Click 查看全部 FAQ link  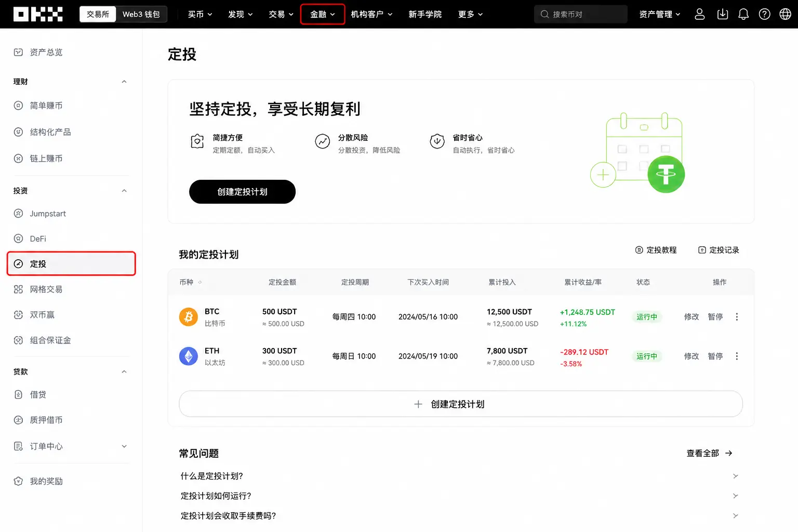pyautogui.click(x=710, y=453)
